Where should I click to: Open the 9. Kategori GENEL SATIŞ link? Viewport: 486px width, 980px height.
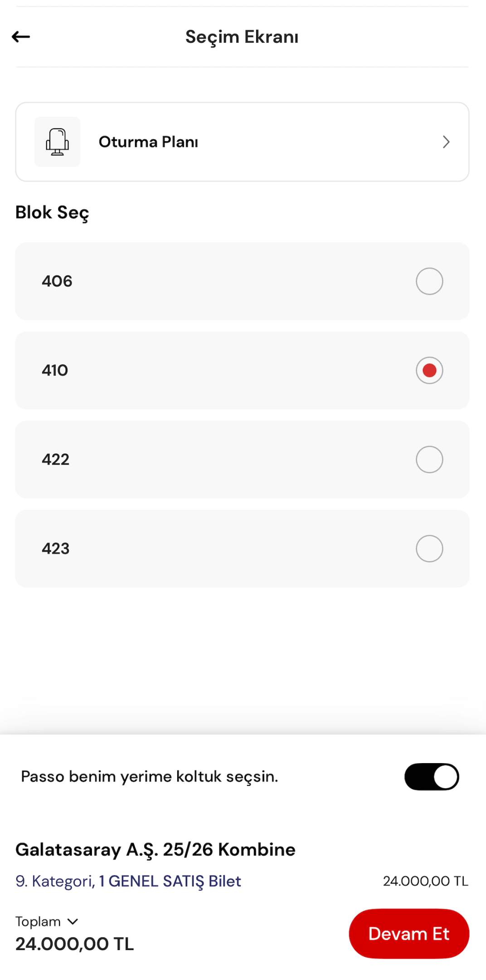point(128,881)
